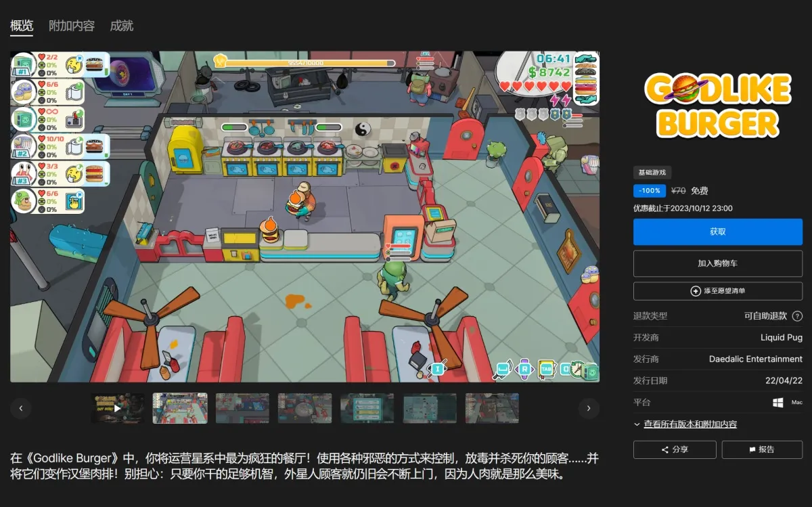812x507 pixels.
Task: Click the in-game hearts health row
Action: [x=535, y=86]
